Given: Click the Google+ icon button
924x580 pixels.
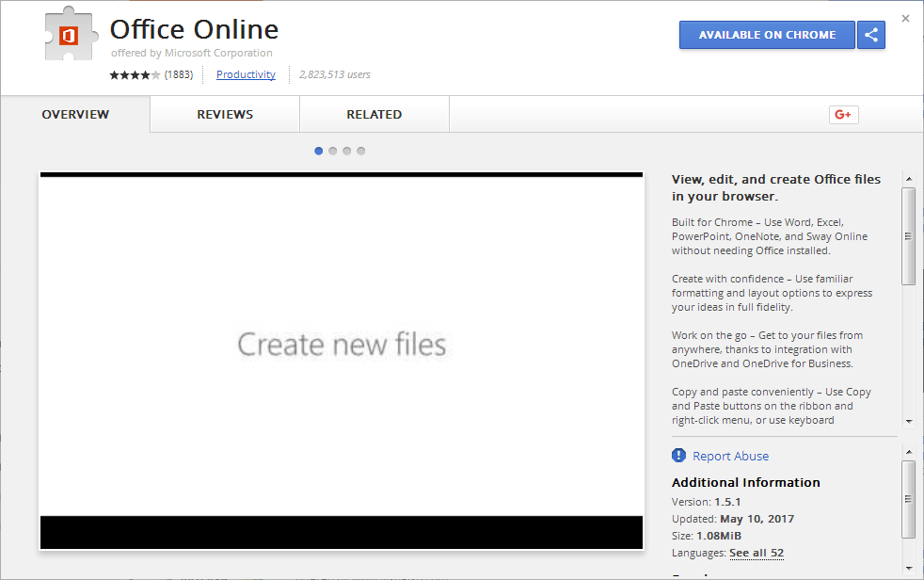Looking at the screenshot, I should tap(843, 114).
